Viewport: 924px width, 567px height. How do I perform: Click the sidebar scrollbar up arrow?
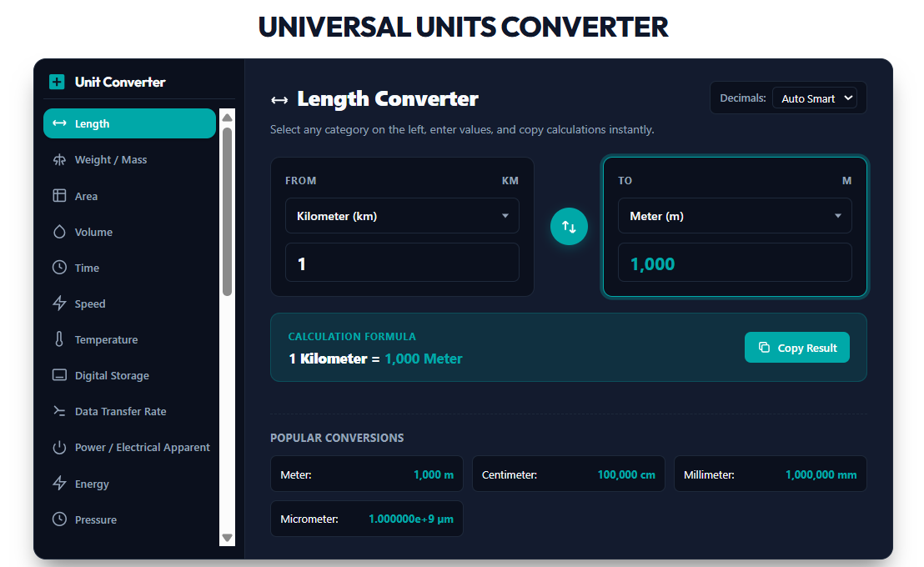click(227, 117)
